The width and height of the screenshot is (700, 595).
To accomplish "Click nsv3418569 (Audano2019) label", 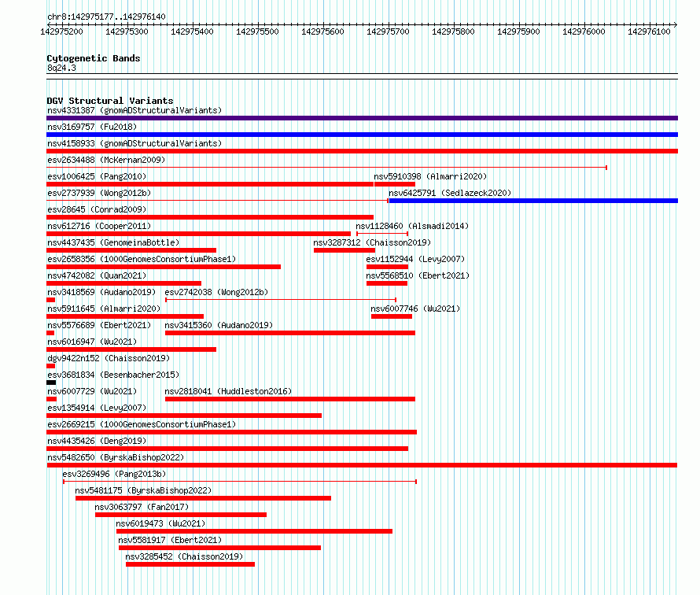I will 101,292.
